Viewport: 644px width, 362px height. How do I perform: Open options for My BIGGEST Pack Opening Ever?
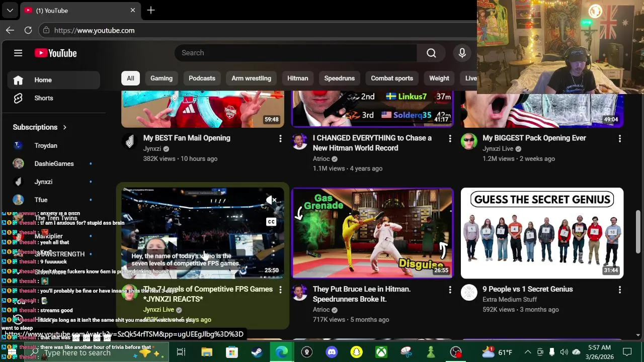pos(619,138)
